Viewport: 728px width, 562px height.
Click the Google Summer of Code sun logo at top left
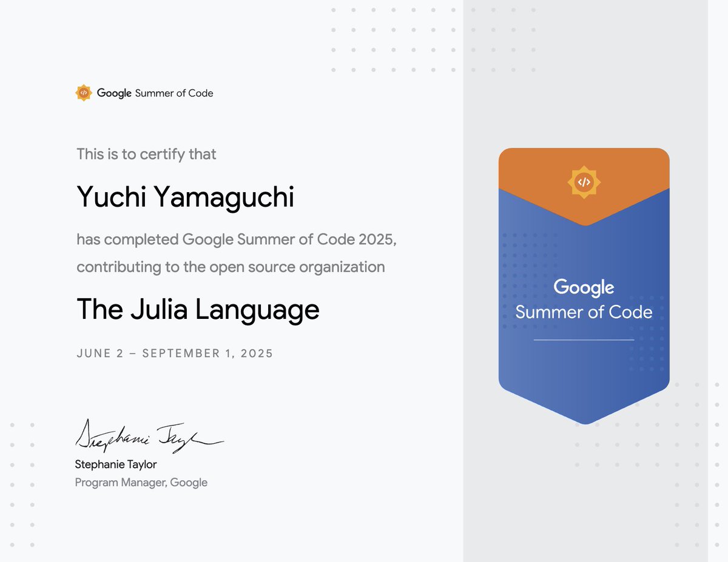tap(83, 93)
